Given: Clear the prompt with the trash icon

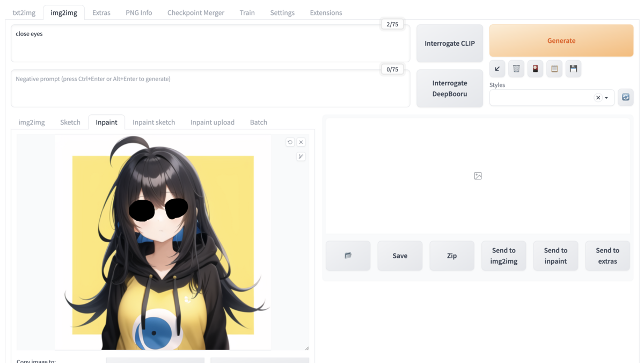Looking at the screenshot, I should (x=516, y=68).
